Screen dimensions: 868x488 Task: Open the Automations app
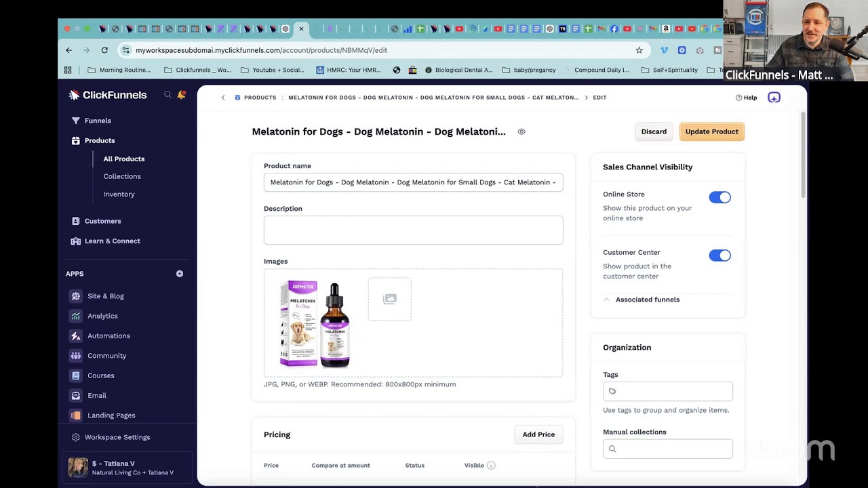coord(108,335)
